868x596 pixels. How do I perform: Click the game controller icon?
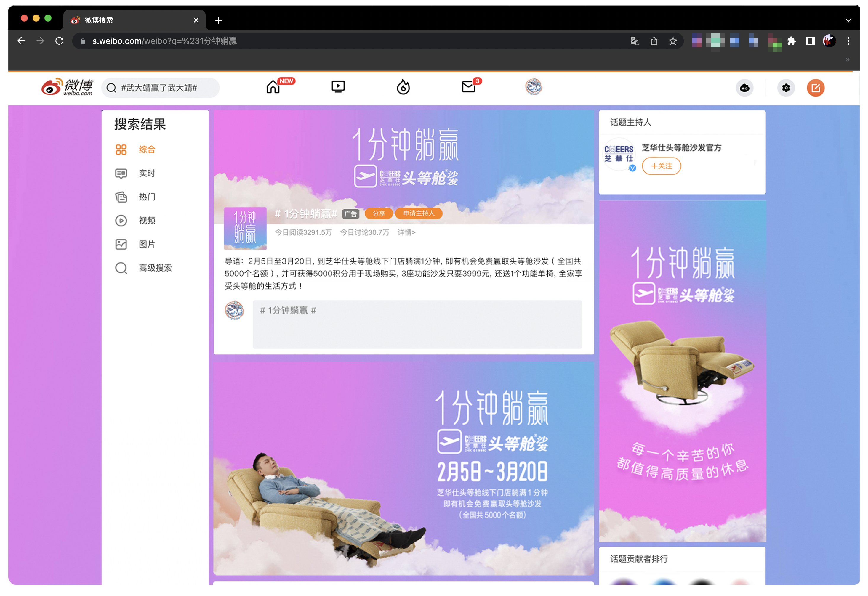744,88
